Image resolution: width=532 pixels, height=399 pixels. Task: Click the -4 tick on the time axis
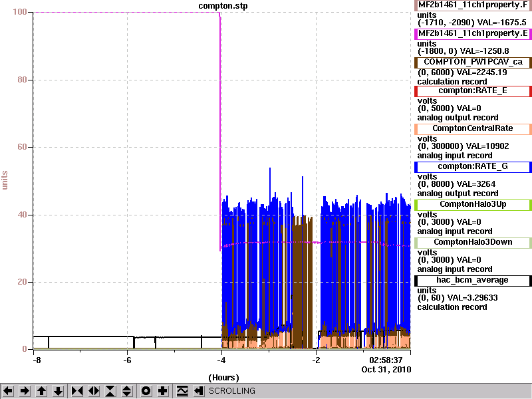[x=221, y=360]
